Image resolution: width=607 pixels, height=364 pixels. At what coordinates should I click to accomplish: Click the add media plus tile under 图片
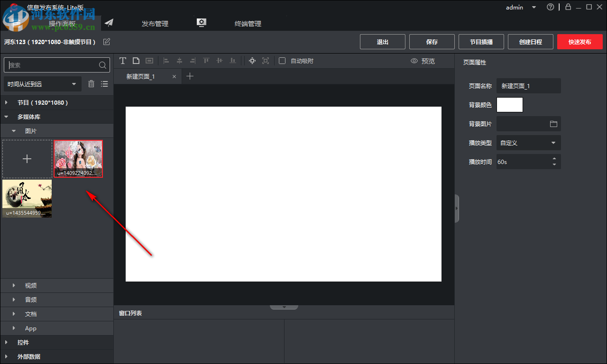27,159
